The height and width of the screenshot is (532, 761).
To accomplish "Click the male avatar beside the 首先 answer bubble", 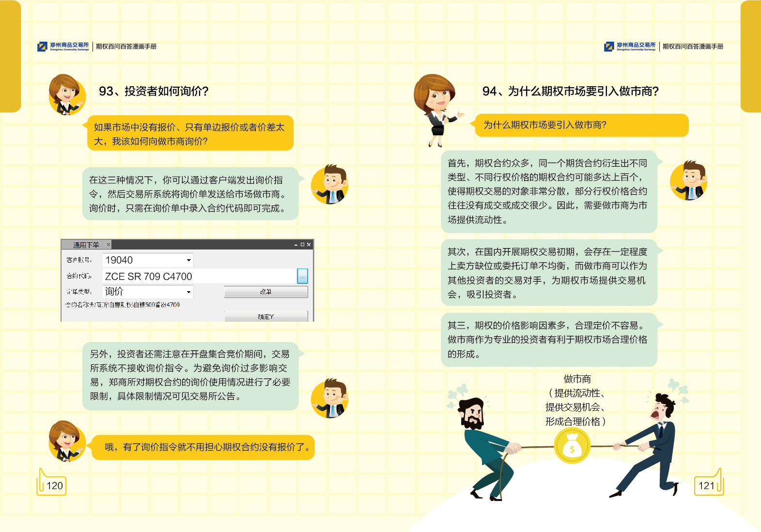I will point(689,181).
